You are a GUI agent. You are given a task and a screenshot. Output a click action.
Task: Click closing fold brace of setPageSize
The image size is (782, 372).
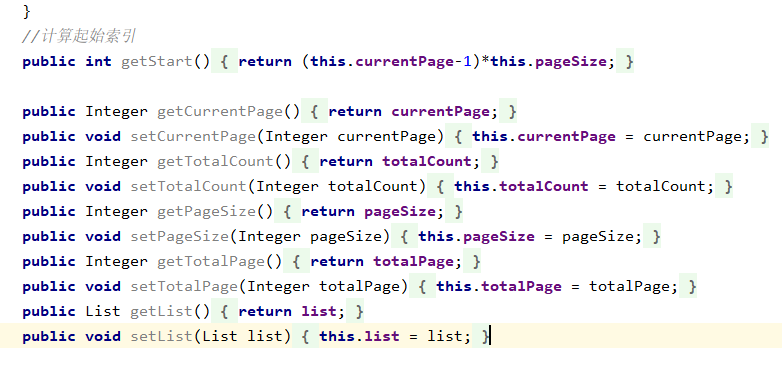pos(652,236)
